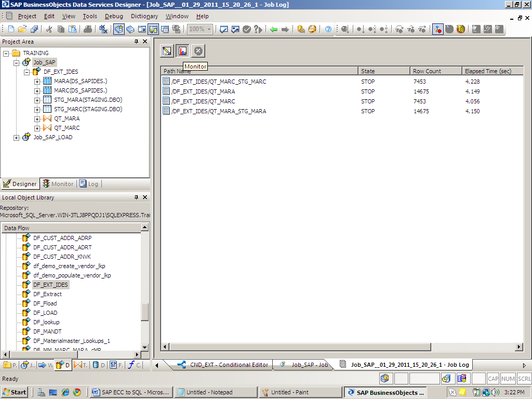Click the Save All toolbar icon
532x399 pixels.
(x=34, y=29)
